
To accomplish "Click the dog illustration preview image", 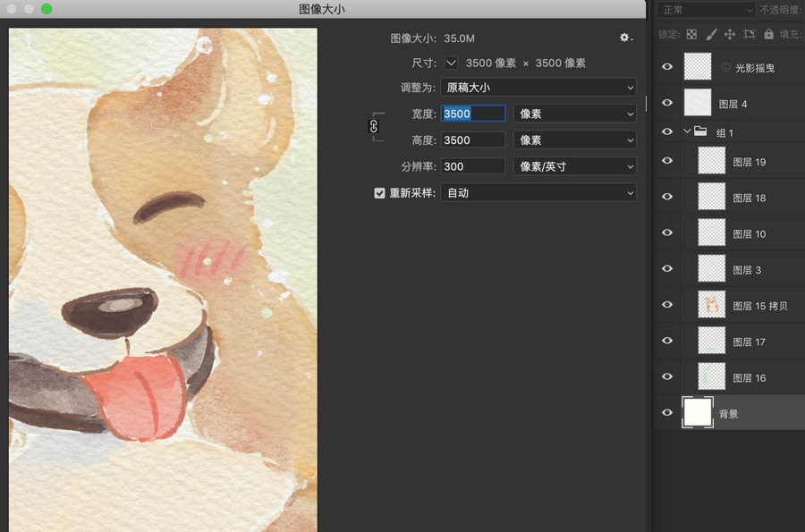I will point(163,280).
